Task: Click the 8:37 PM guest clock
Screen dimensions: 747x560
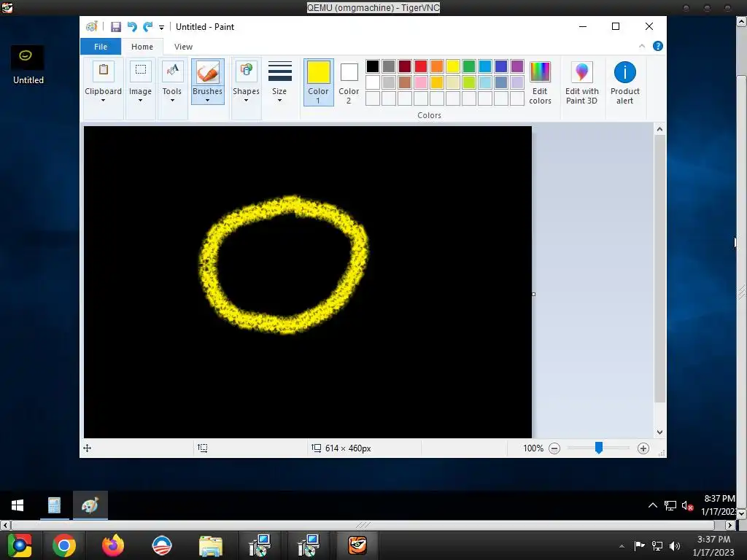Action: 719,499
